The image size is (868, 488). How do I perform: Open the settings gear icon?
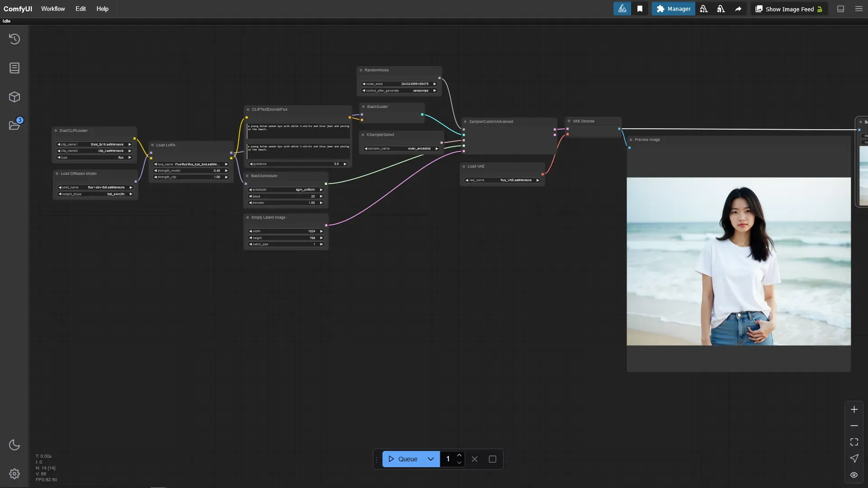(x=14, y=474)
